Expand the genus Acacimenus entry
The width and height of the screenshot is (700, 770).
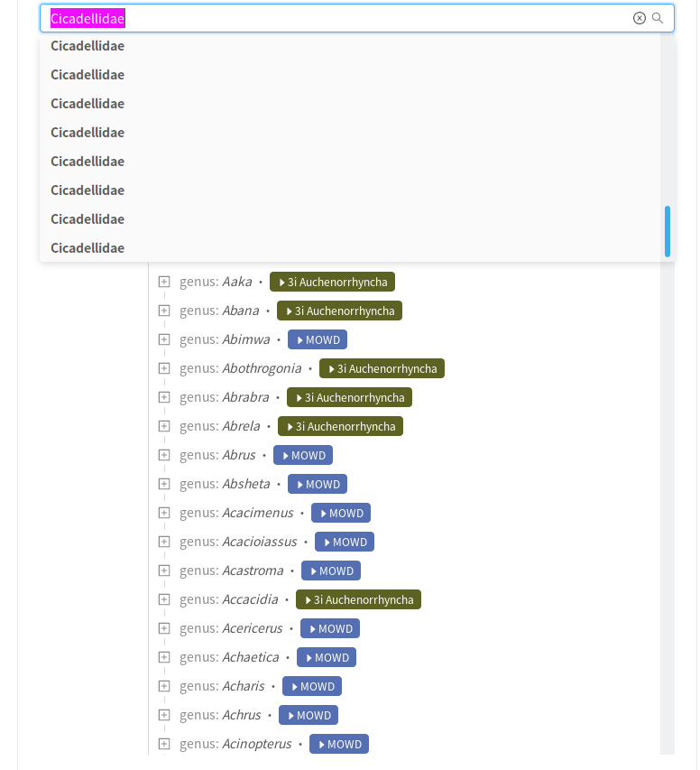(163, 513)
